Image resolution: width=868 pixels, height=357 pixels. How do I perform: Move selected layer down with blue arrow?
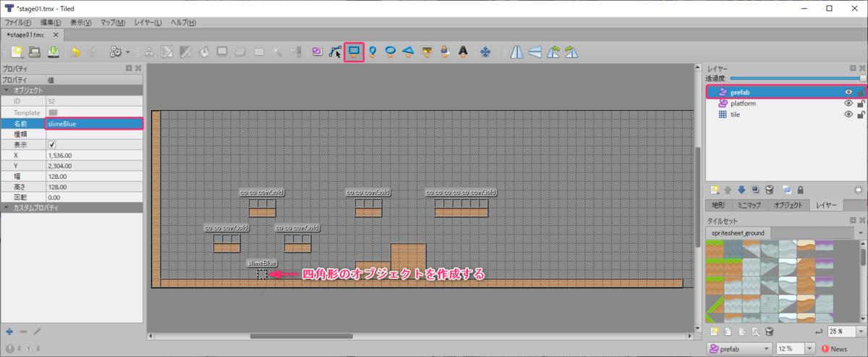[741, 190]
